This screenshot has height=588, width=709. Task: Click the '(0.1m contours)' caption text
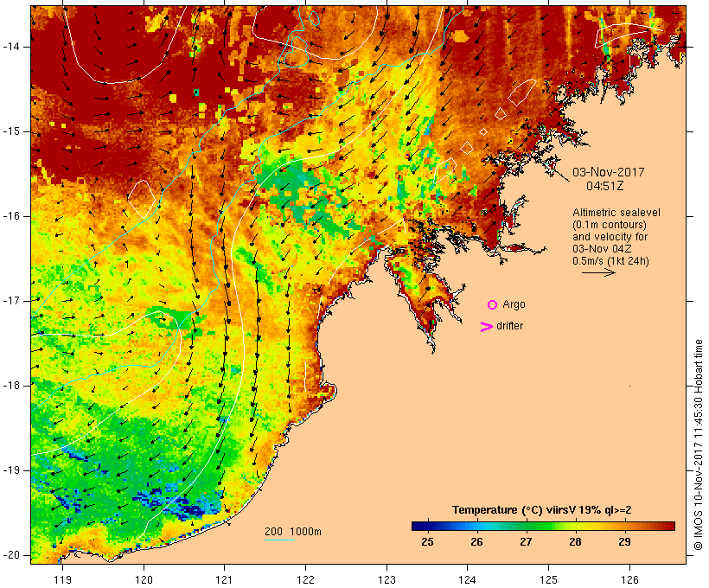[x=610, y=225]
